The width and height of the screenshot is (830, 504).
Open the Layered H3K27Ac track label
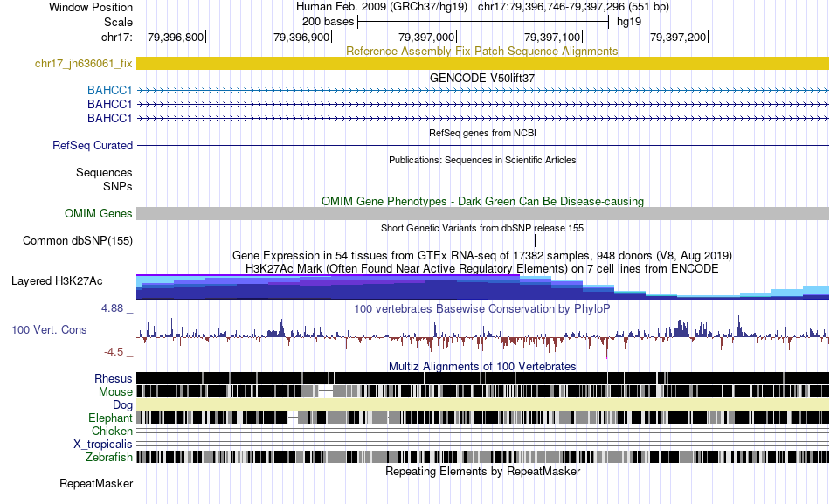click(57, 280)
